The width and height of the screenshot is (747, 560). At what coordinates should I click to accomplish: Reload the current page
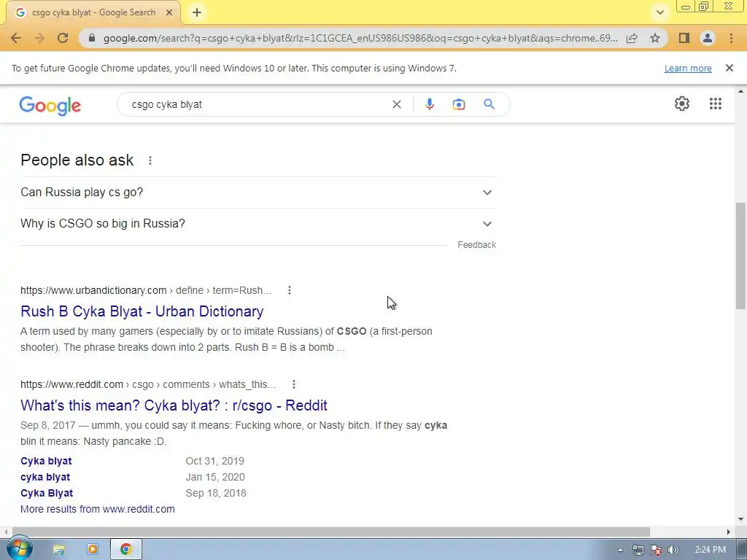pos(63,38)
